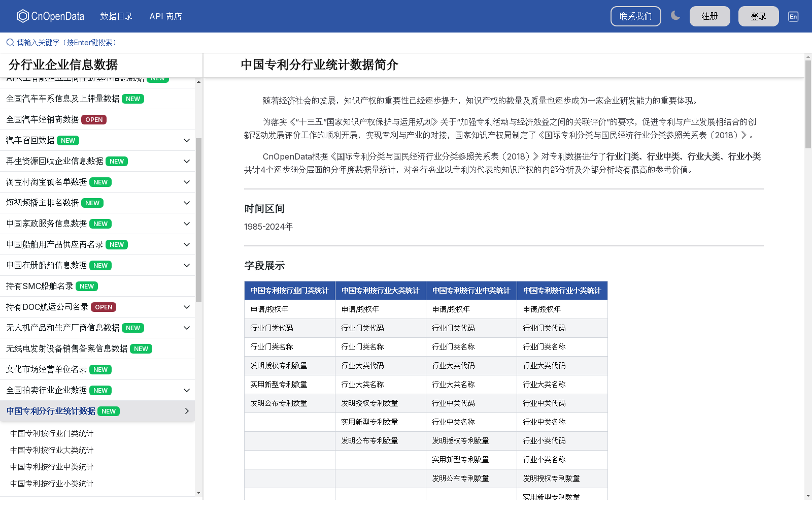Screen dimensions: 812x508
Task: Open 中国专利按行业门类统计 sub-item in sidebar
Action: point(52,433)
